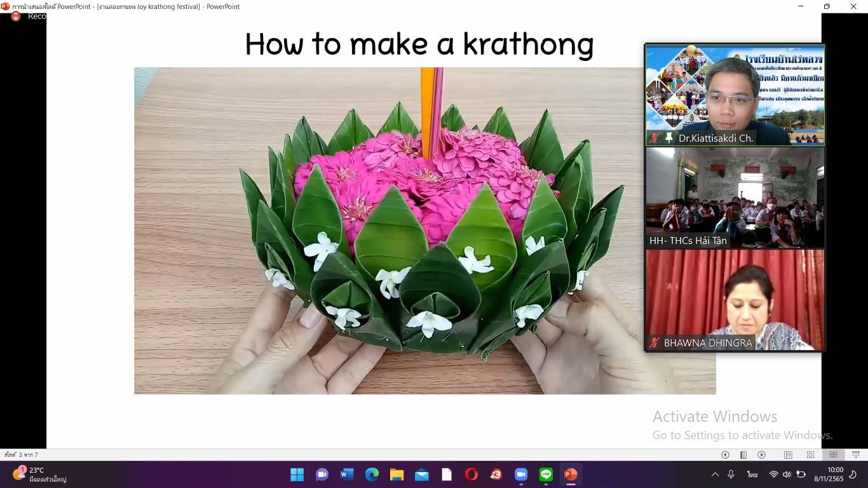Open the weather widget showing 23°C
The height and width of the screenshot is (488, 868).
pyautogui.click(x=38, y=475)
